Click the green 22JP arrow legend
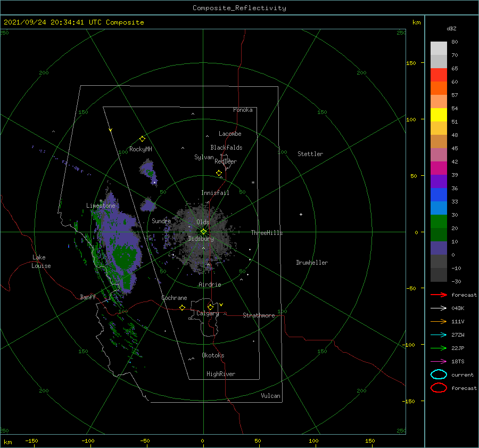 (x=439, y=348)
